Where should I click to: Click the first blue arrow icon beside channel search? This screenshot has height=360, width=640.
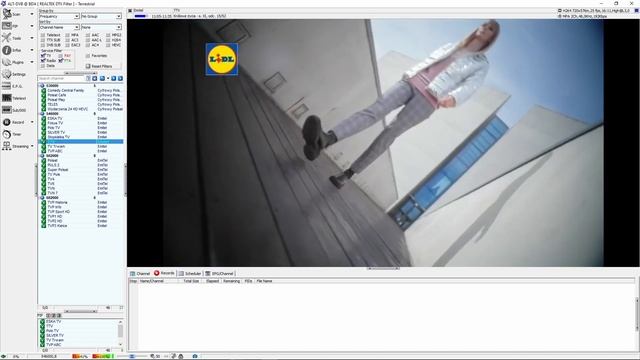[x=95, y=78]
